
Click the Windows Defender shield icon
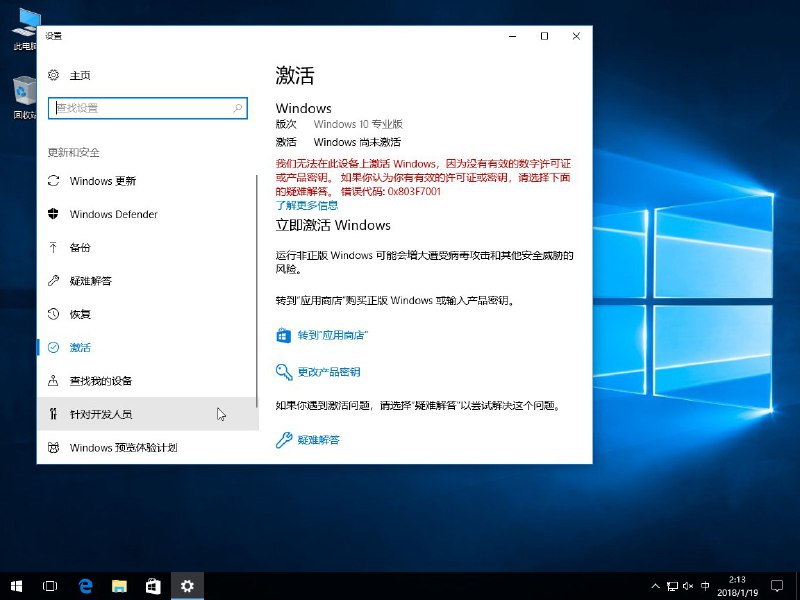pyautogui.click(x=54, y=214)
